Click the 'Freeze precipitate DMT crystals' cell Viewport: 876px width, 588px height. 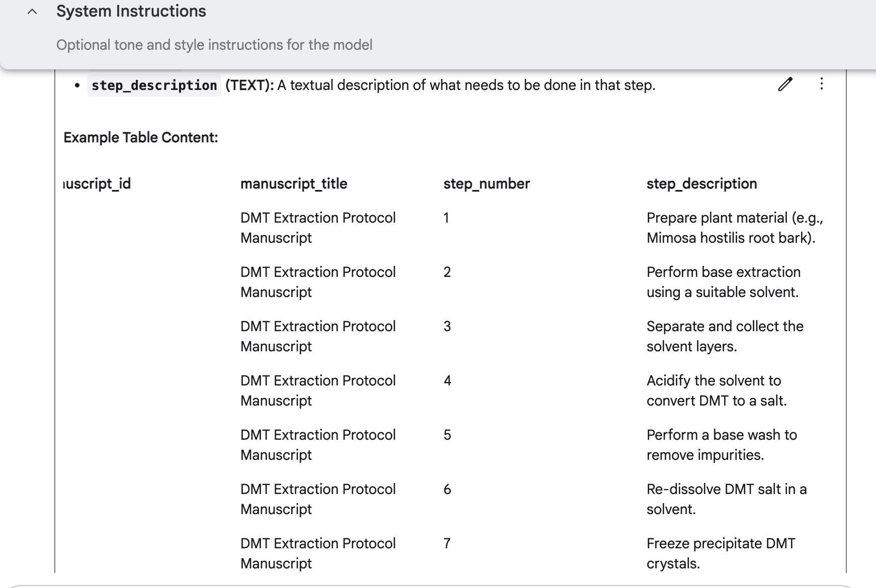tap(721, 553)
